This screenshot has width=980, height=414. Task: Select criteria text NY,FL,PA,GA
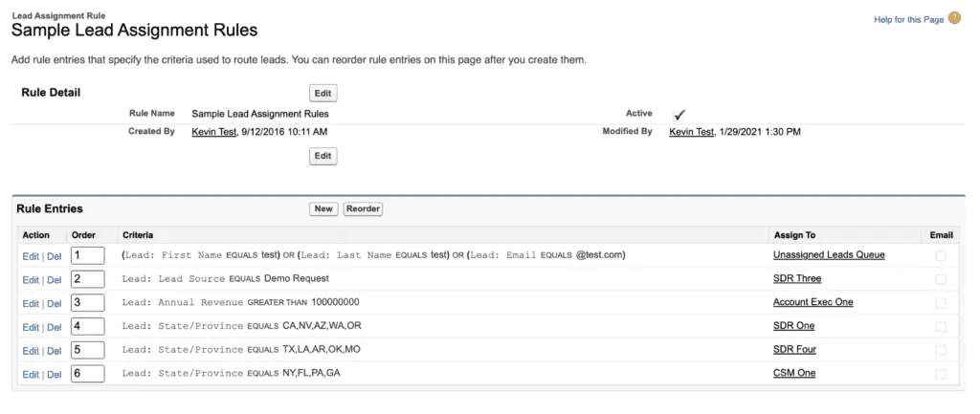[x=232, y=374]
